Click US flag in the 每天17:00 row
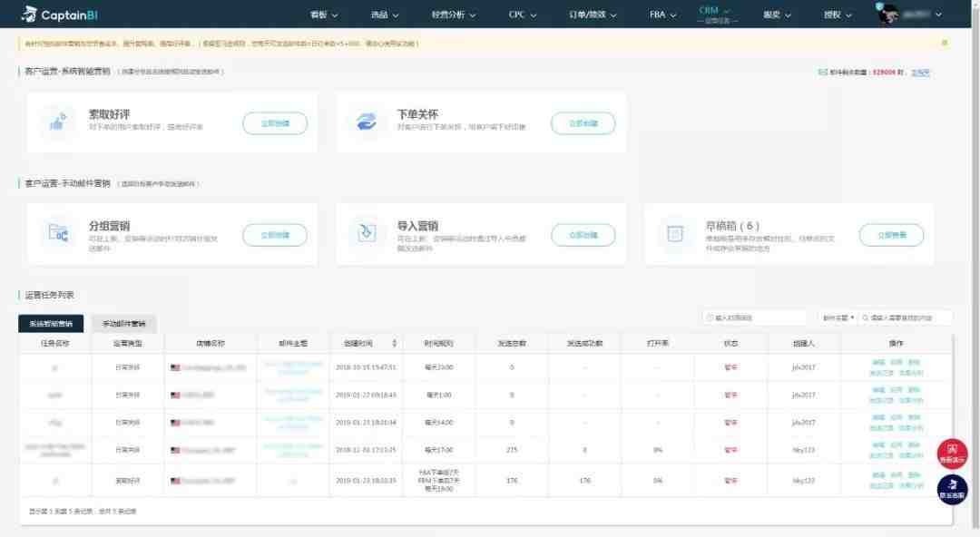Image resolution: width=980 pixels, height=537 pixels. point(176,450)
